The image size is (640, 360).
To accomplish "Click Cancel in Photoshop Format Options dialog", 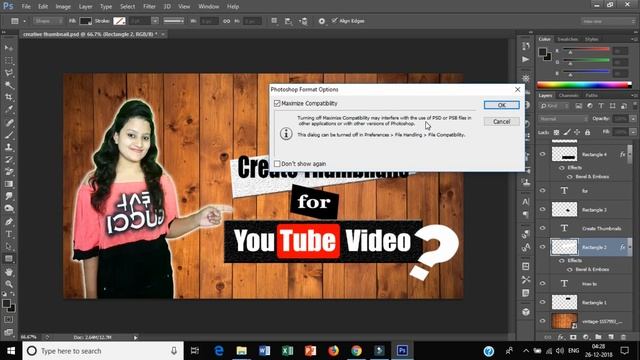I will click(x=502, y=122).
